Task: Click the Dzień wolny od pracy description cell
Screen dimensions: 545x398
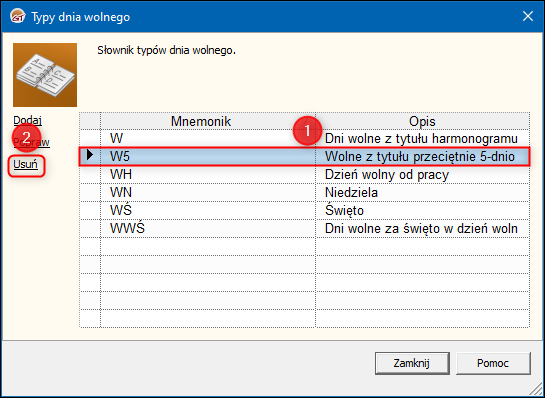Action: coord(422,174)
